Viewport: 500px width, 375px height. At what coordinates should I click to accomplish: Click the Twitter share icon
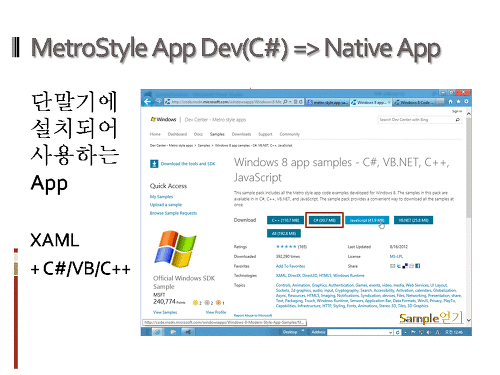pyautogui.click(x=399, y=266)
